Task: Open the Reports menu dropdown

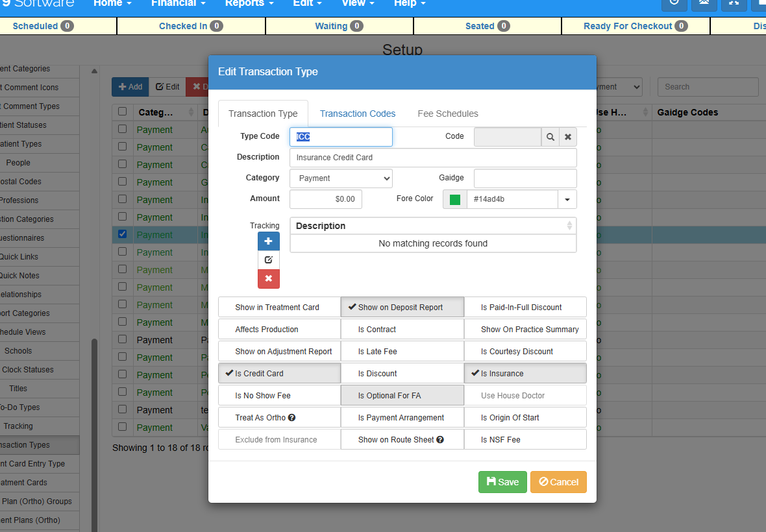Action: click(249, 3)
